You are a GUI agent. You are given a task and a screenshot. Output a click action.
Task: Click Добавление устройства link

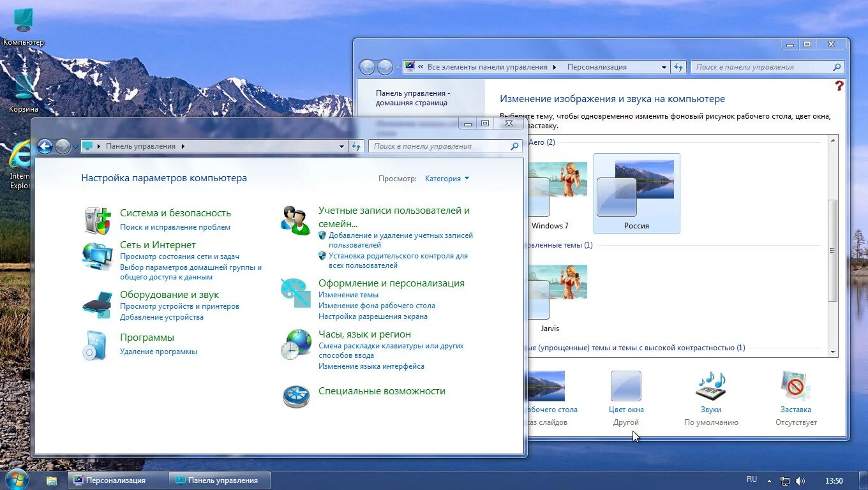(161, 317)
